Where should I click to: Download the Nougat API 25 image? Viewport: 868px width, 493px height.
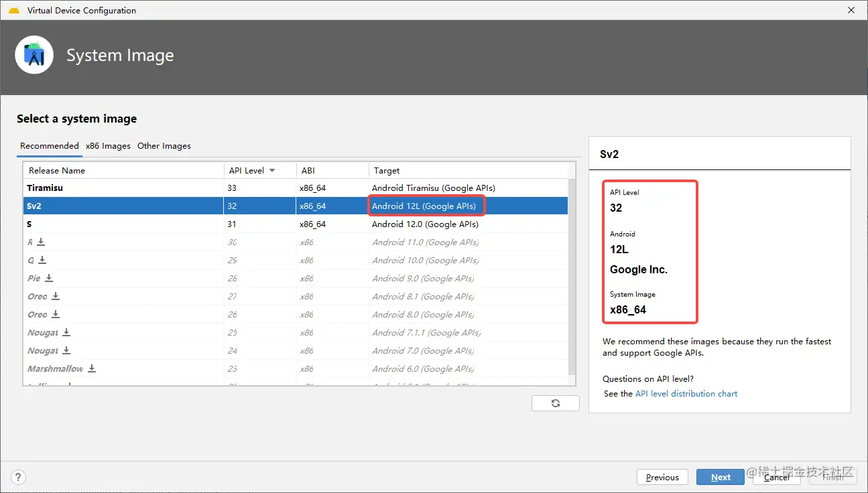point(66,332)
